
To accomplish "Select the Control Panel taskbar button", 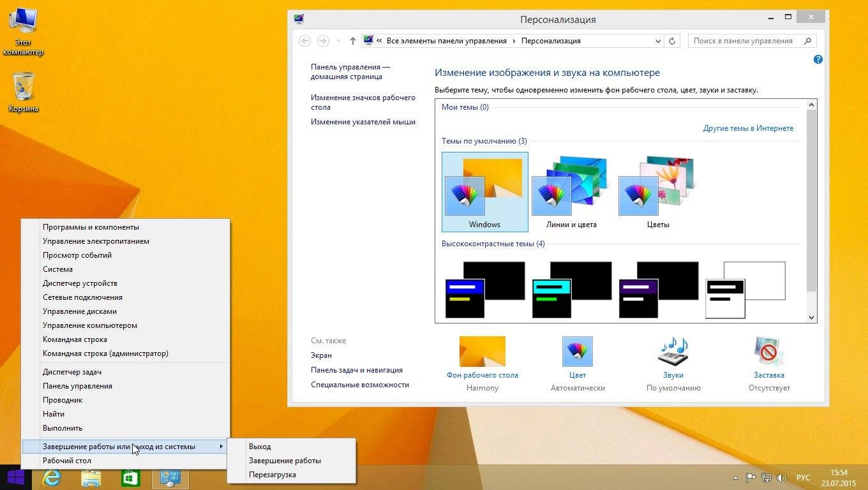I will click(170, 477).
